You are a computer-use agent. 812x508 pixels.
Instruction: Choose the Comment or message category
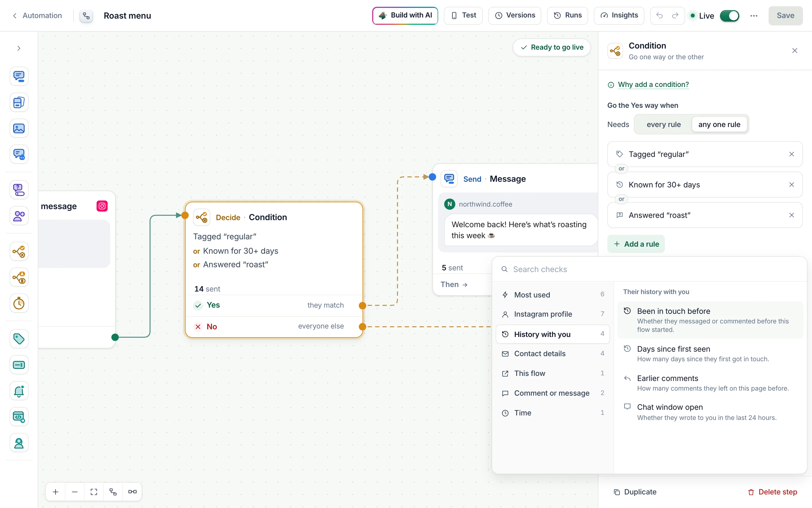click(553, 393)
